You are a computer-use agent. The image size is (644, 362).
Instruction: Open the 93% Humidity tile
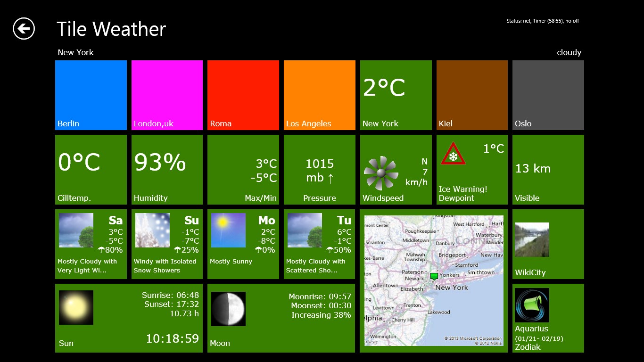[x=167, y=170]
